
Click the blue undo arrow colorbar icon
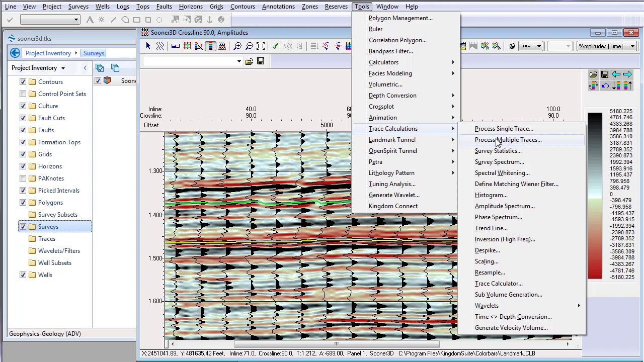605,86
